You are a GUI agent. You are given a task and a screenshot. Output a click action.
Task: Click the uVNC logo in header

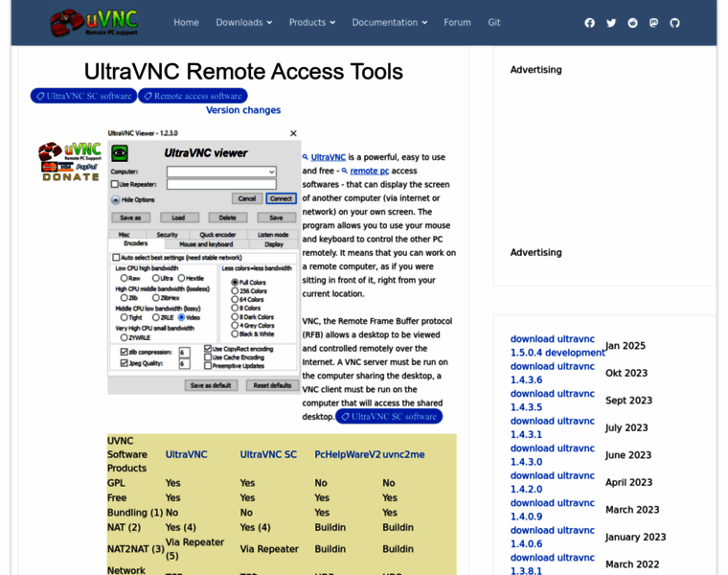[94, 22]
